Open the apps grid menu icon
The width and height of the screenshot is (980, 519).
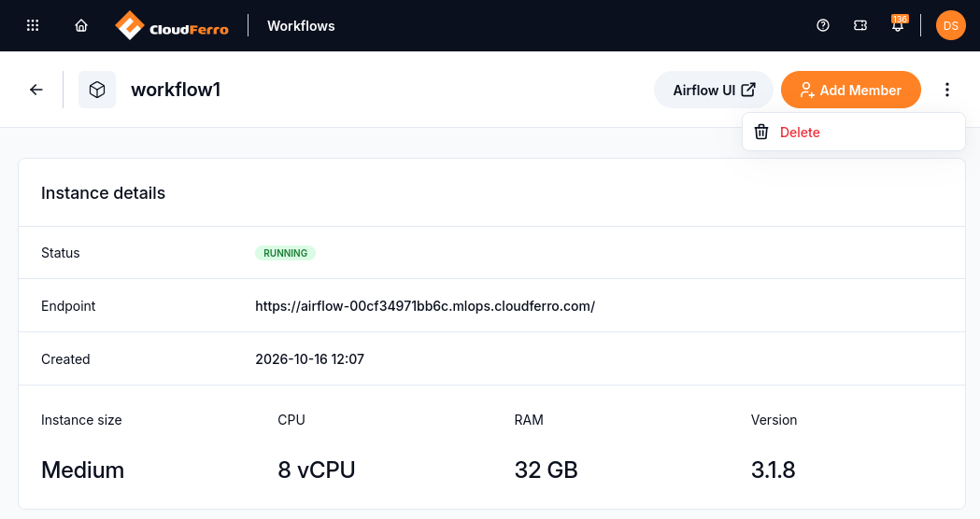[33, 25]
